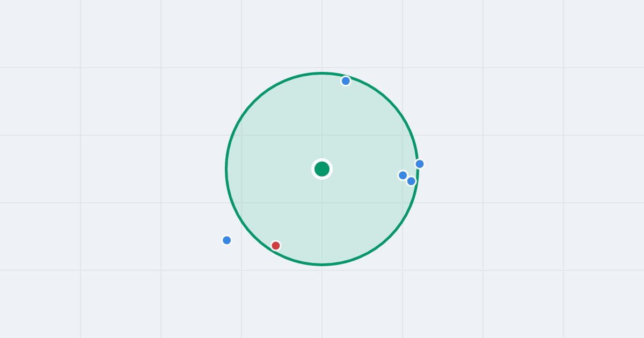Select the blue marker at the circle's top
The image size is (644, 338).
tap(346, 81)
